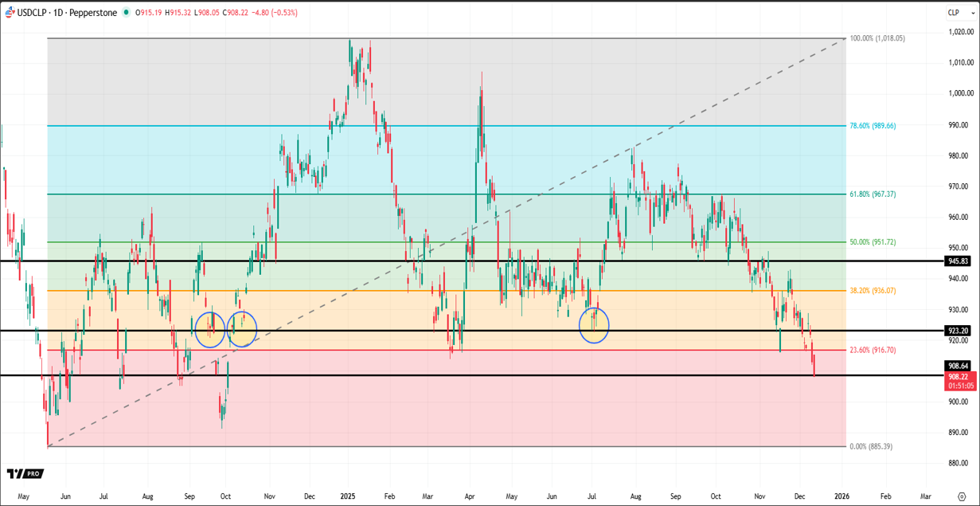This screenshot has width=980, height=506.
Task: Click the red 908.22 current price label
Action: click(958, 377)
